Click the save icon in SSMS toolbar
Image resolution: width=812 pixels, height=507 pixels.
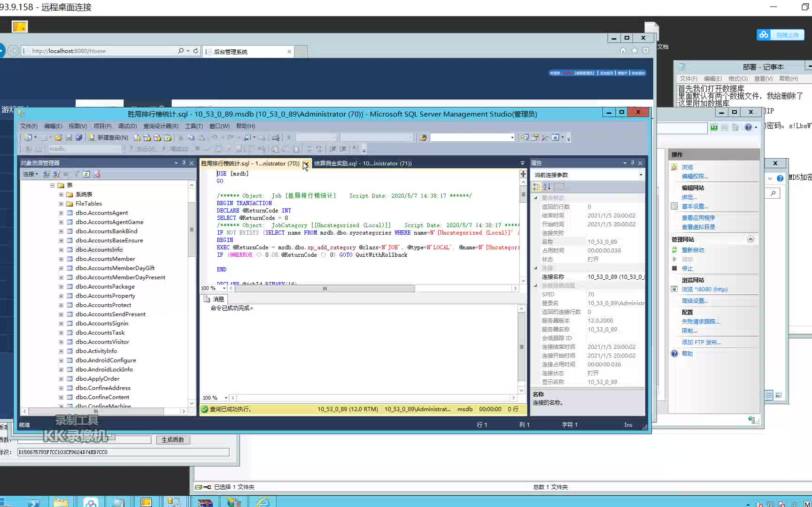click(x=69, y=138)
